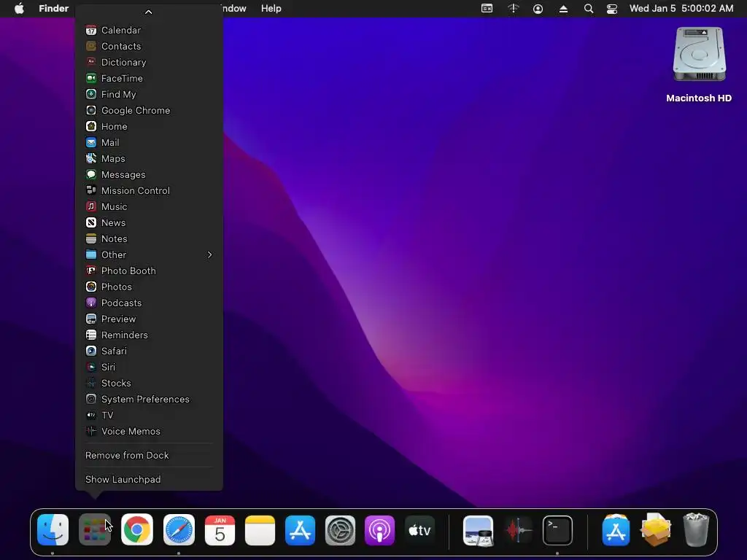The width and height of the screenshot is (747, 560).
Task: Open the Calendar Dock icon showing 5
Action: tap(220, 530)
